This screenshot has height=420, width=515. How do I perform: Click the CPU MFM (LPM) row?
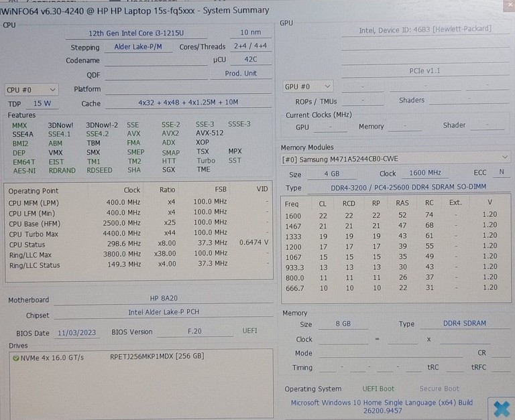tap(139, 202)
